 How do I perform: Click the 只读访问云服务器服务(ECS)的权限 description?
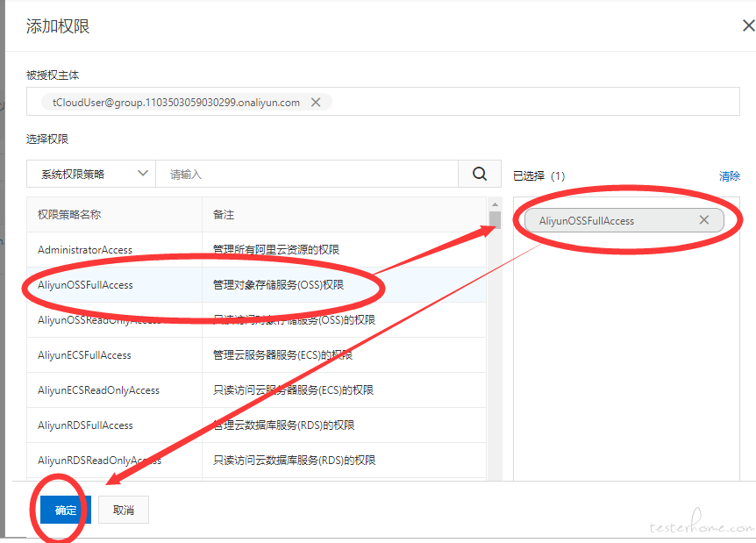coord(293,390)
